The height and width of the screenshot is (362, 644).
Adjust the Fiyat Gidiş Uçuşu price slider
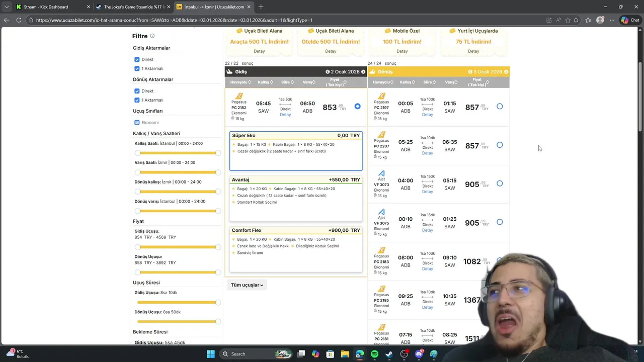pyautogui.click(x=178, y=247)
